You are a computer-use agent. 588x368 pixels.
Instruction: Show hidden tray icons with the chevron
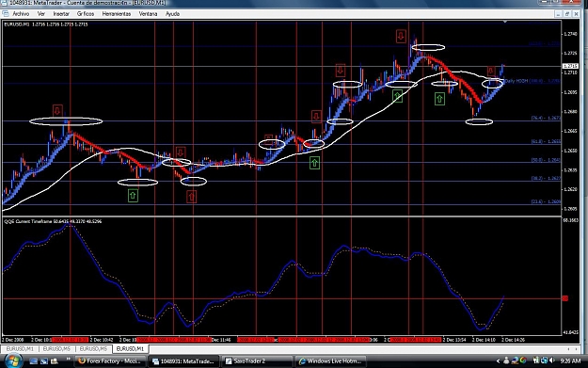click(498, 361)
